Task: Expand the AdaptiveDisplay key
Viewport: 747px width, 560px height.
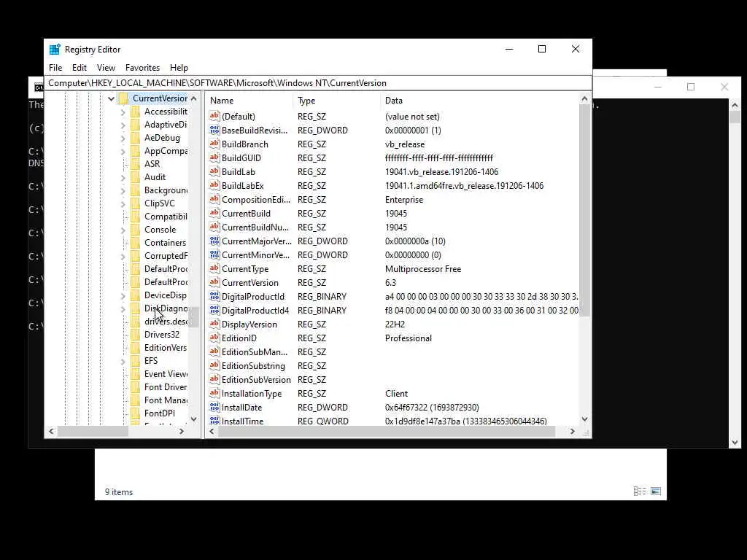Action: [x=123, y=125]
